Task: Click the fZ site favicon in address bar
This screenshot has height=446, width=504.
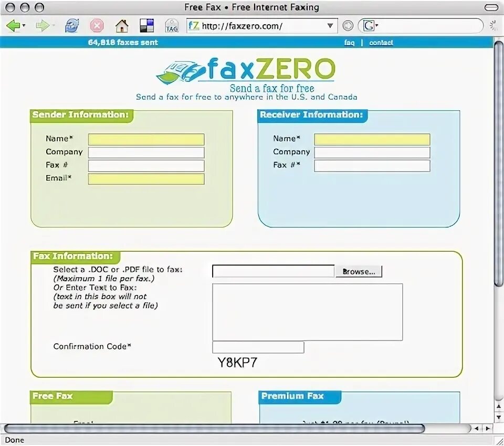Action: [x=194, y=26]
